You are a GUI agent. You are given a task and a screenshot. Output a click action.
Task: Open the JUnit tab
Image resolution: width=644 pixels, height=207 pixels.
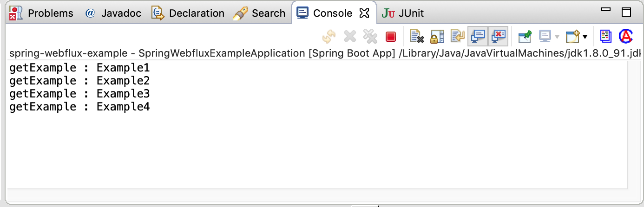pos(402,13)
